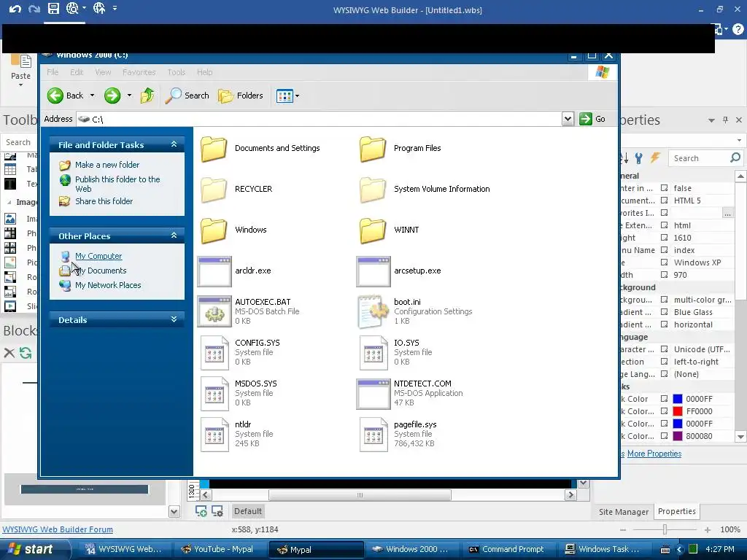This screenshot has height=560, width=747.
Task: Click the Redo icon in Web Builder title bar
Action: click(x=34, y=9)
